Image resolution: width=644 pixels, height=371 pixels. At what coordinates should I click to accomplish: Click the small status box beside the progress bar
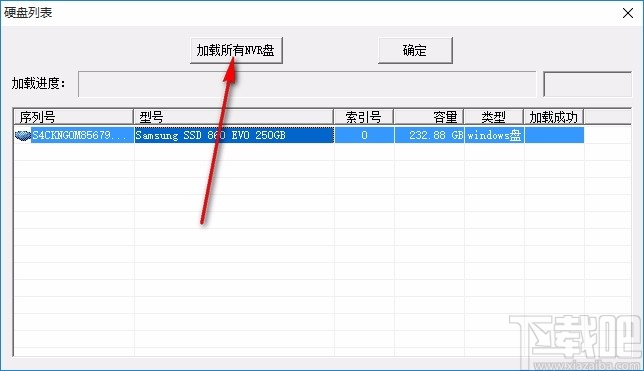pos(587,84)
